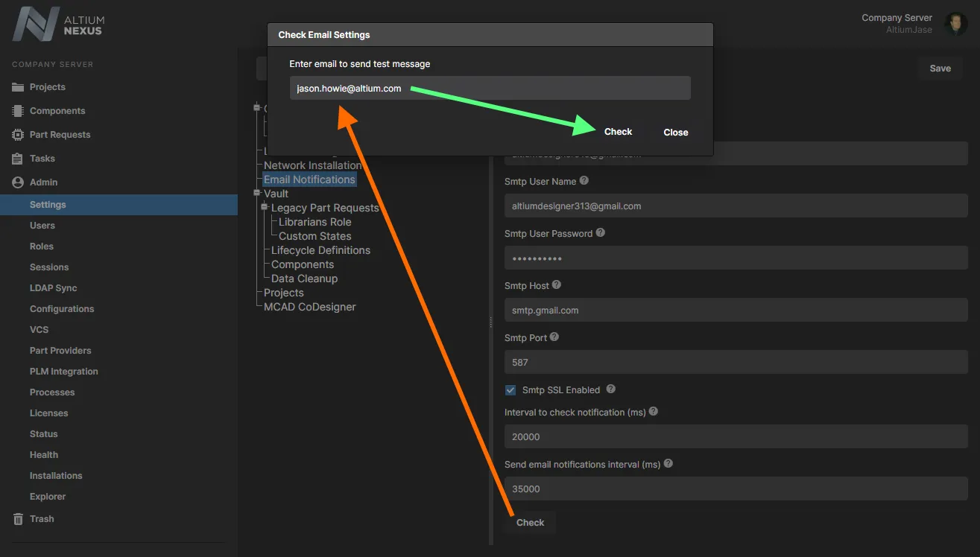This screenshot has width=980, height=557.
Task: Select Legacy Part Requests in the tree
Action: [x=325, y=208]
